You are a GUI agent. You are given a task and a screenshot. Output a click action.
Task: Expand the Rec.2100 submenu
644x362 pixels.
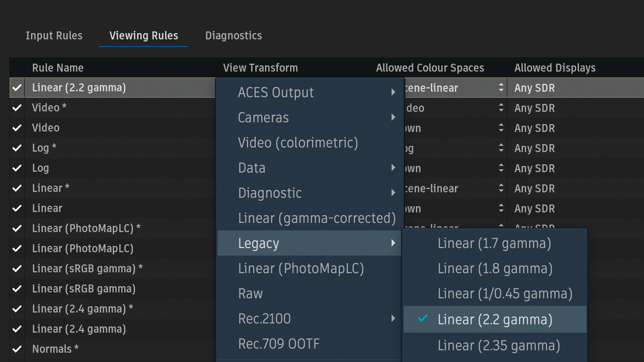(393, 318)
